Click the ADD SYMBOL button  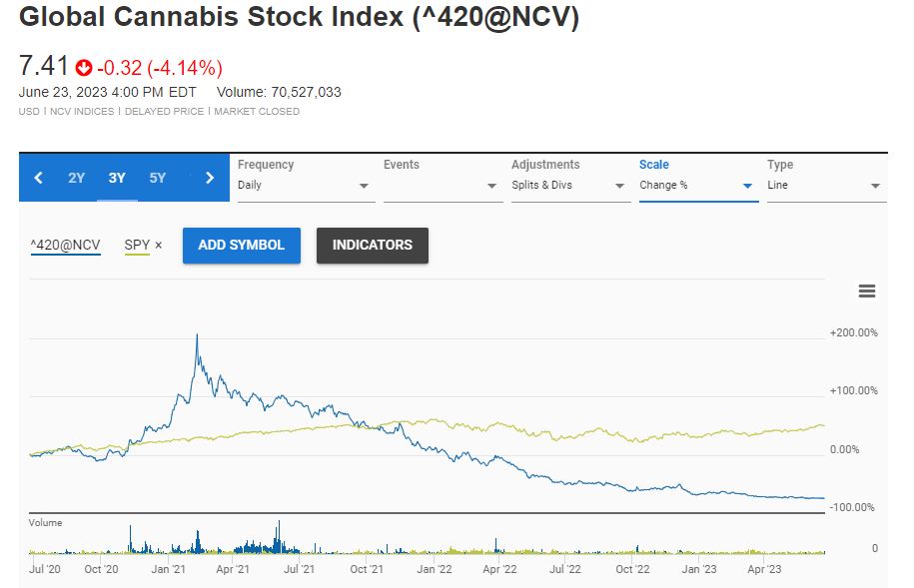pyautogui.click(x=242, y=245)
